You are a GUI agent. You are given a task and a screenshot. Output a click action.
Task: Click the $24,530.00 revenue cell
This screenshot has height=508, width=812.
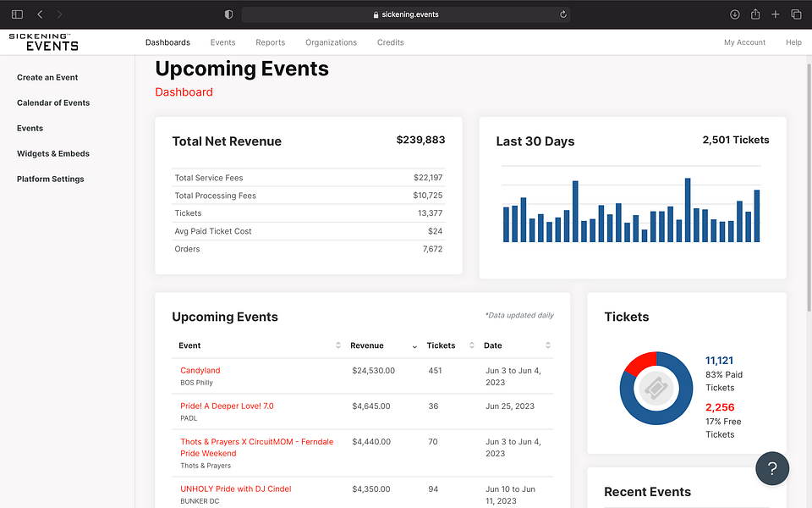coord(373,371)
